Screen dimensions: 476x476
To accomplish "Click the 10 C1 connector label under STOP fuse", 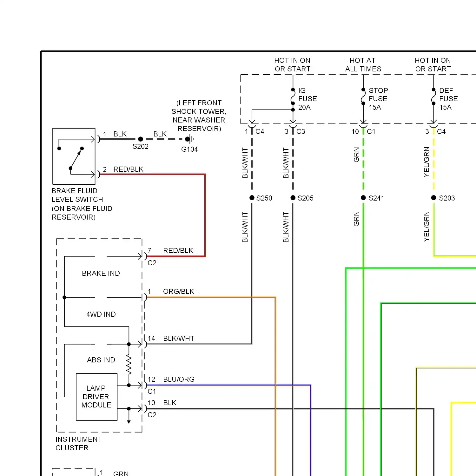I will [x=363, y=131].
